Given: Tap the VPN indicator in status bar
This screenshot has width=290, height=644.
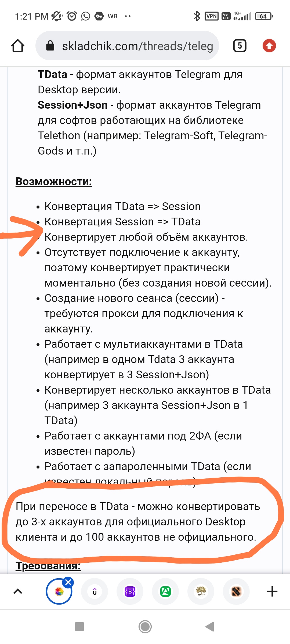Looking at the screenshot, I should coord(212,16).
